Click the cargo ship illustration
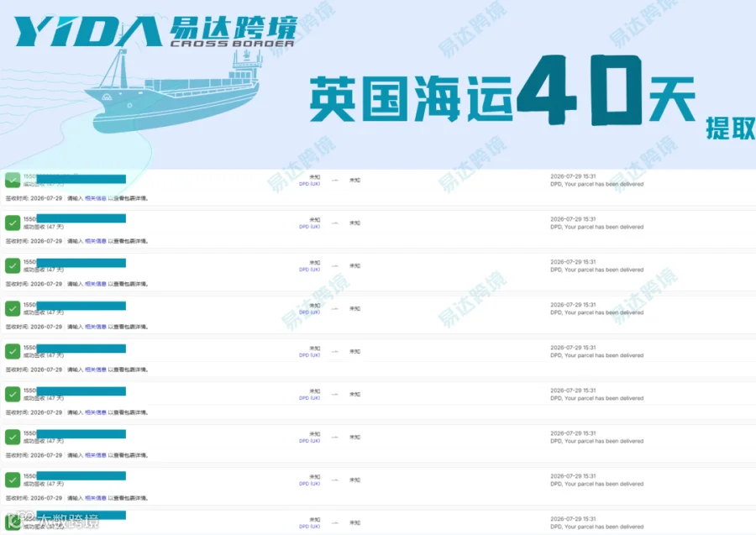Screen dimensions: 756x535 click(173, 90)
